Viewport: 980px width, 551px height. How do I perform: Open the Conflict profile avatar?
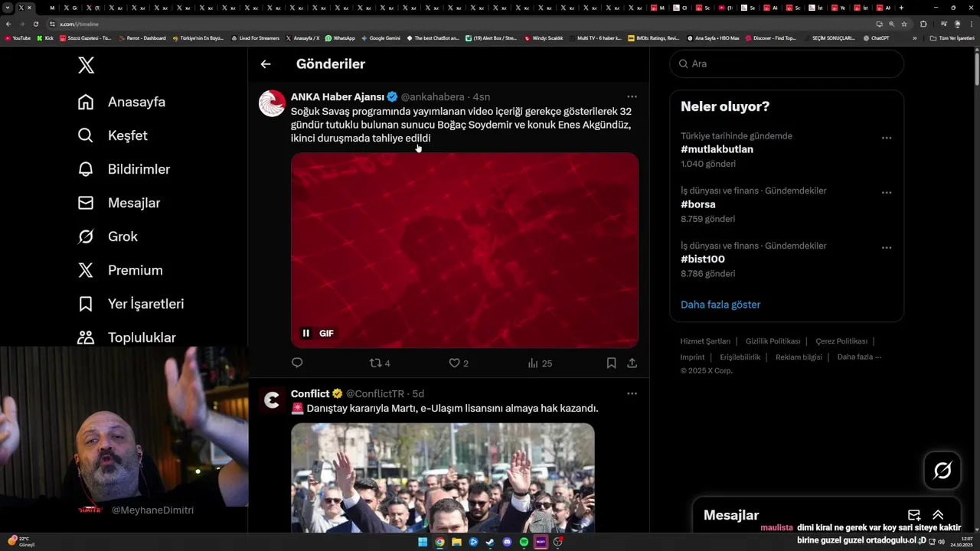[x=272, y=400]
